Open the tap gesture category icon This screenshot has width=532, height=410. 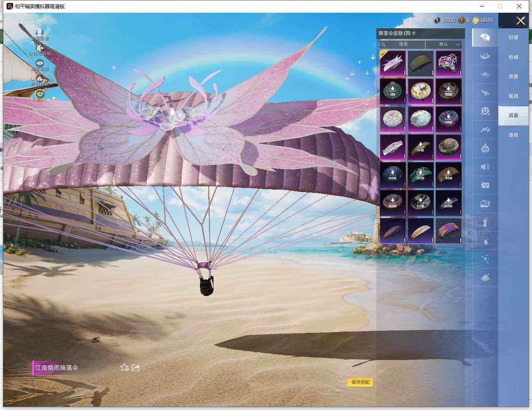click(x=485, y=241)
